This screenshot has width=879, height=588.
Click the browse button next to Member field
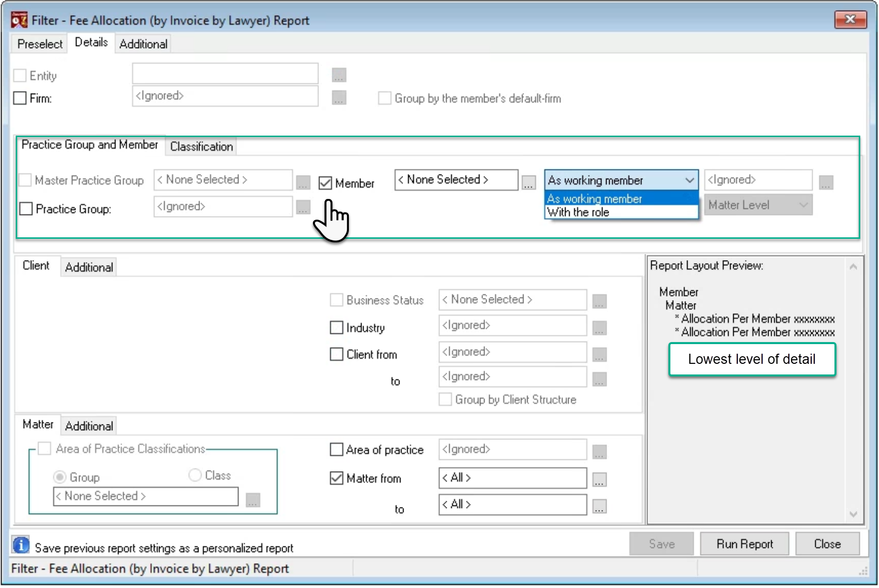coord(528,183)
